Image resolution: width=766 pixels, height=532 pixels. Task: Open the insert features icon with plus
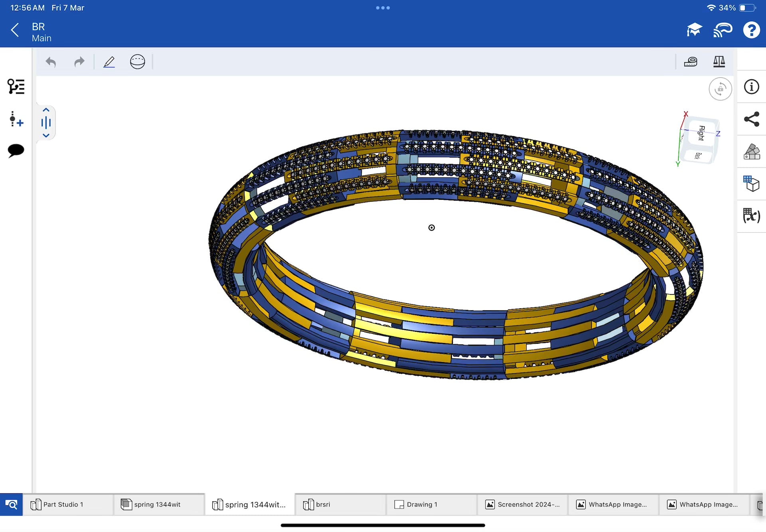(x=16, y=119)
